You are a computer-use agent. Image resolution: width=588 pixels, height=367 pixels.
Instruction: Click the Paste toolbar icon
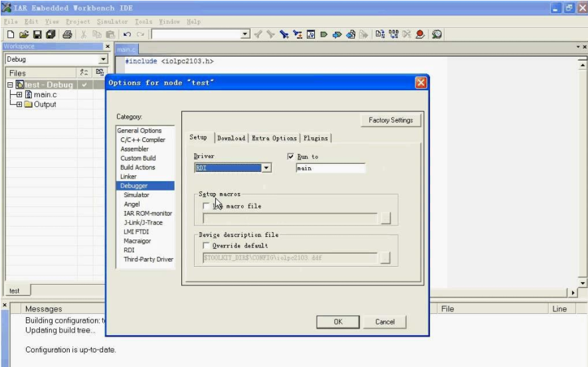coord(110,35)
